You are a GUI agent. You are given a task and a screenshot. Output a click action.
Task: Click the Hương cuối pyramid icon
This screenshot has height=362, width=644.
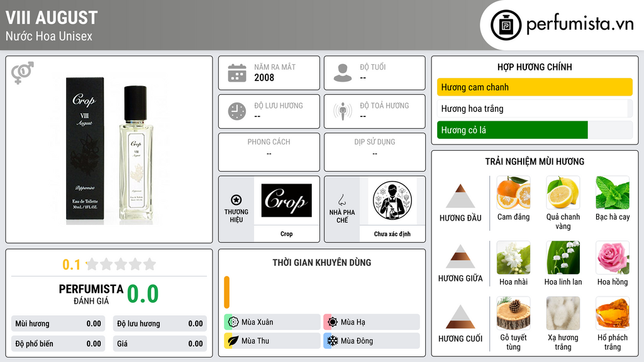[x=460, y=317]
